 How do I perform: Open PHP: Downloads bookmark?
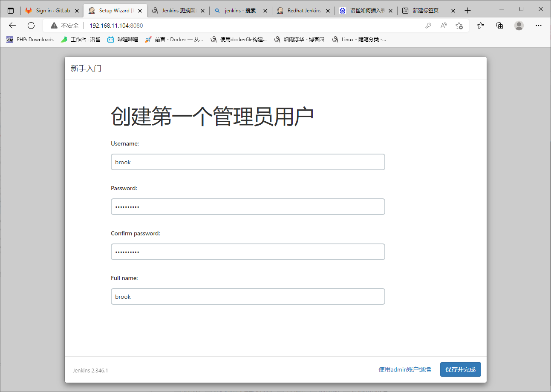[30, 40]
